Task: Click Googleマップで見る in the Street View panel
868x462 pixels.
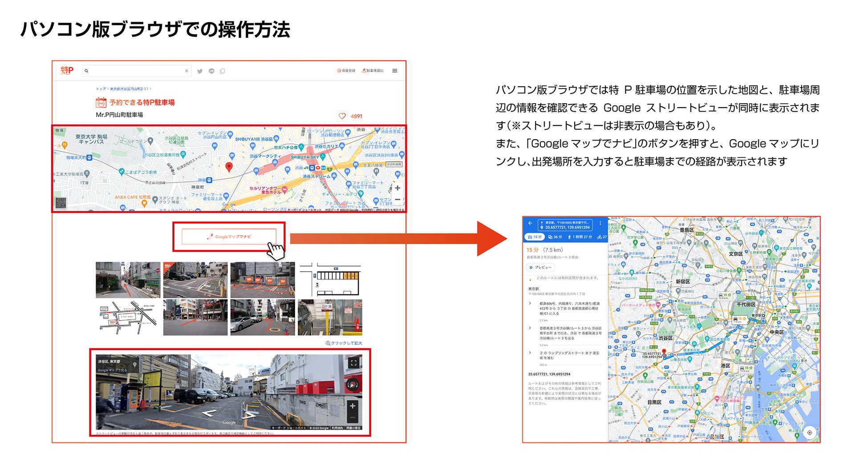Action: click(112, 370)
